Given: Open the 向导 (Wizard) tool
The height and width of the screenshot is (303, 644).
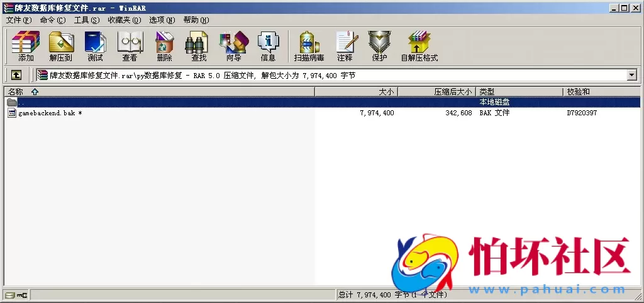Looking at the screenshot, I should (x=234, y=45).
